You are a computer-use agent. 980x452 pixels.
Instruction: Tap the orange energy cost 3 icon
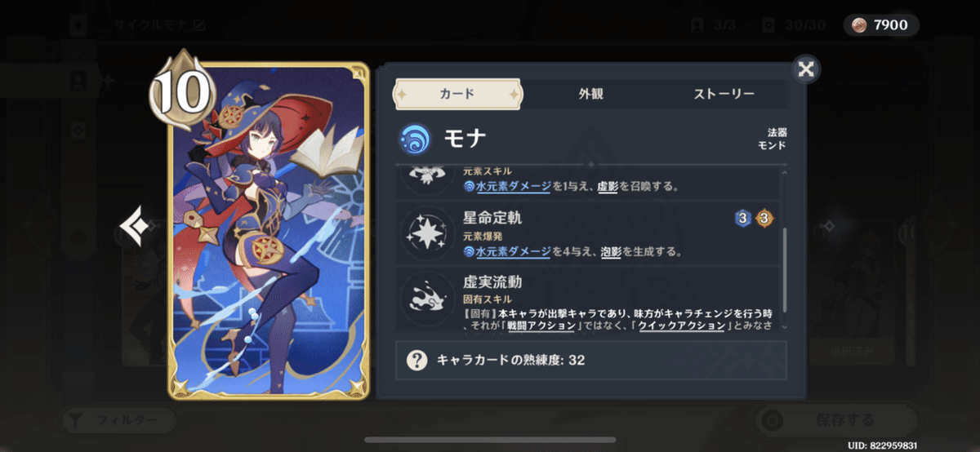pyautogui.click(x=763, y=218)
